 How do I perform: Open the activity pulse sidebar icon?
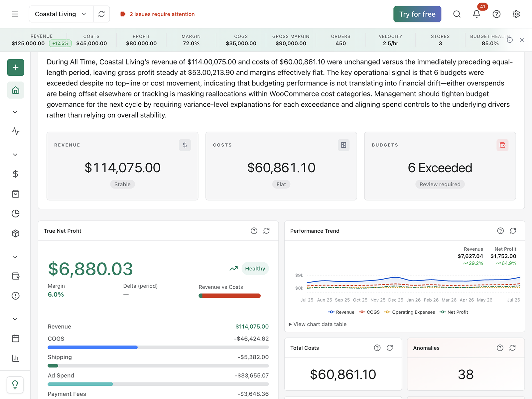[x=16, y=131]
